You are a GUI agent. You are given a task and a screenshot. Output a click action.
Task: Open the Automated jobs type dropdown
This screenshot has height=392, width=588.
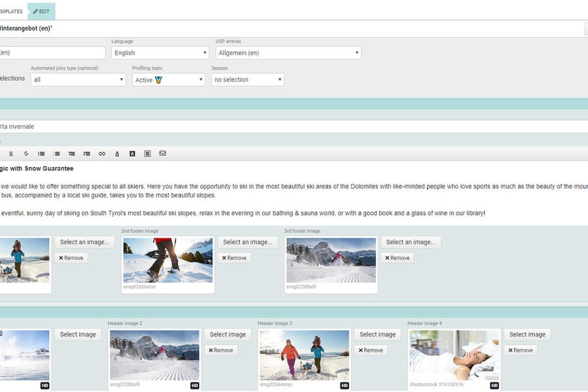click(78, 80)
